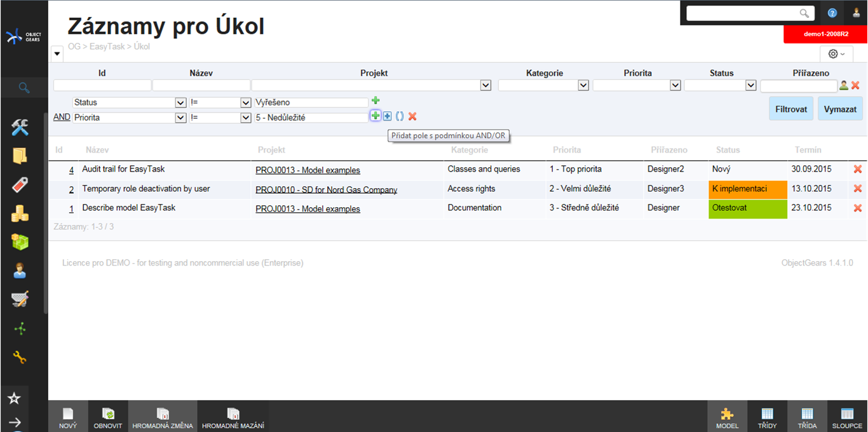The height and width of the screenshot is (432, 868).
Task: Add condition with green plus on Status row
Action: tap(376, 100)
